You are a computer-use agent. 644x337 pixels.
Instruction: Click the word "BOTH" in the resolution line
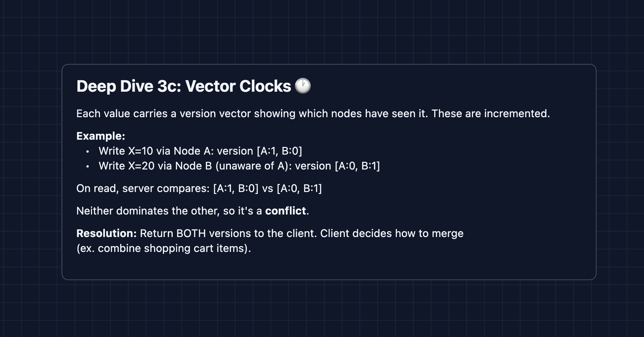pos(191,233)
